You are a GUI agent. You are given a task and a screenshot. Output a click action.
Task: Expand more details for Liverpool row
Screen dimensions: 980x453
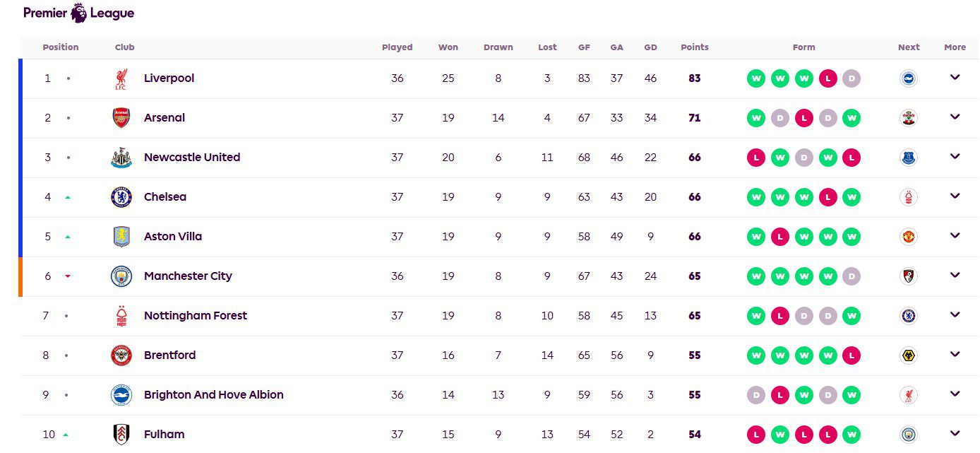pyautogui.click(x=955, y=78)
